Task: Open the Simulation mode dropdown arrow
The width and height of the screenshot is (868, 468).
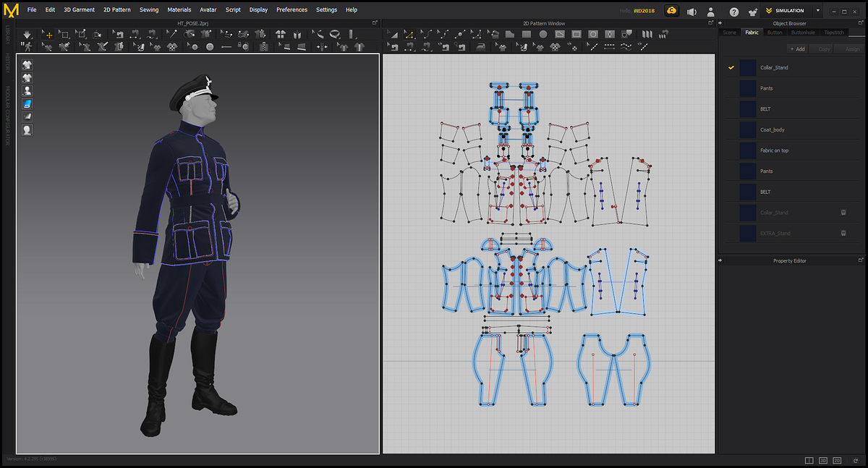Action: point(818,11)
